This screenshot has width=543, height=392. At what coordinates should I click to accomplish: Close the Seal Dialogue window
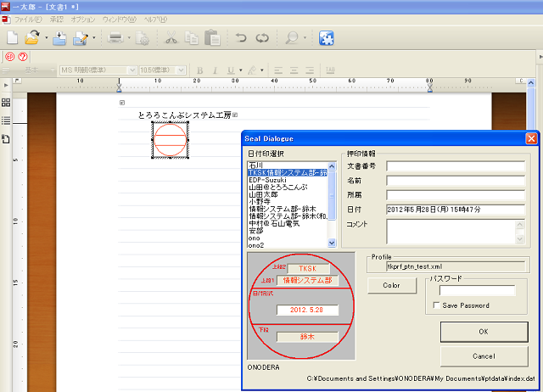[531, 138]
